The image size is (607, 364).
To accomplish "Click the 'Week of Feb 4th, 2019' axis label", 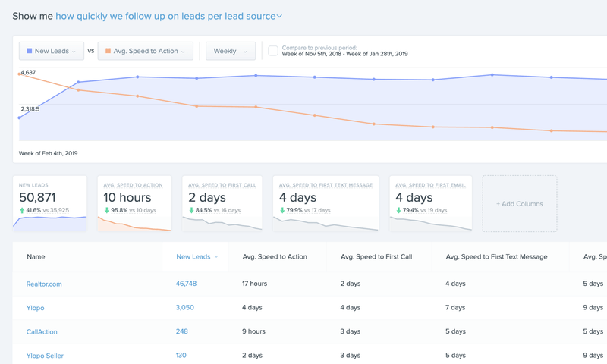I will click(48, 154).
